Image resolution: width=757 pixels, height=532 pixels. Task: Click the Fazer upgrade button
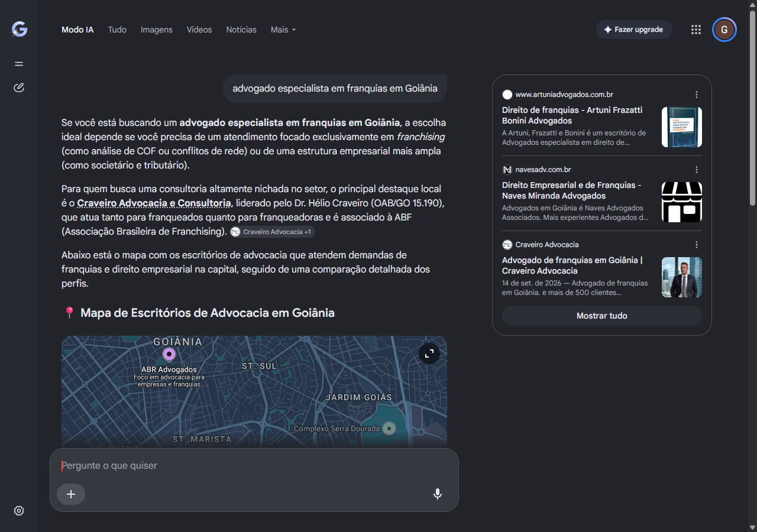click(634, 30)
